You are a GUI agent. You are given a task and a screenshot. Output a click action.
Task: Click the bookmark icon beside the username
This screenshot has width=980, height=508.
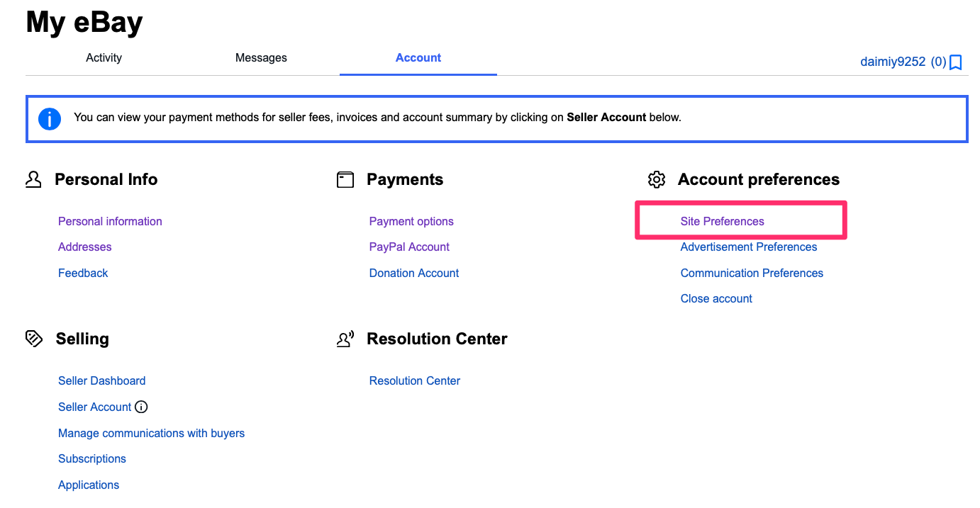click(x=955, y=62)
